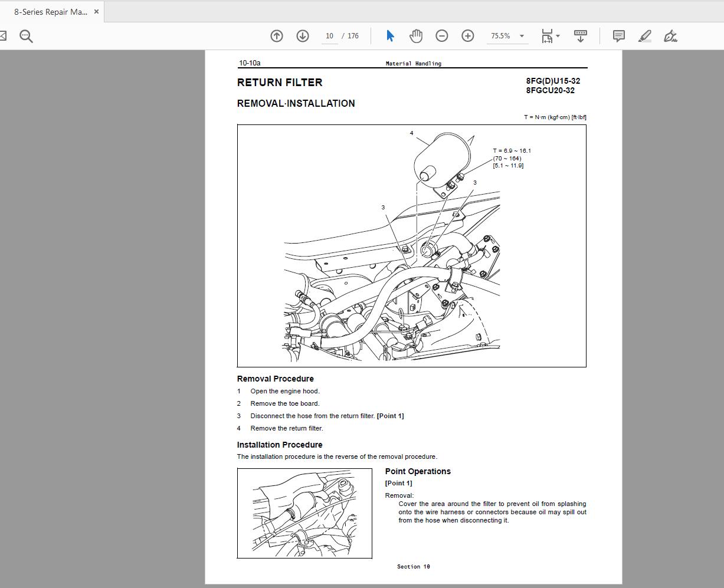Click callout number 4 on the diagram
Viewport: 724px width, 588px height.
tap(412, 133)
